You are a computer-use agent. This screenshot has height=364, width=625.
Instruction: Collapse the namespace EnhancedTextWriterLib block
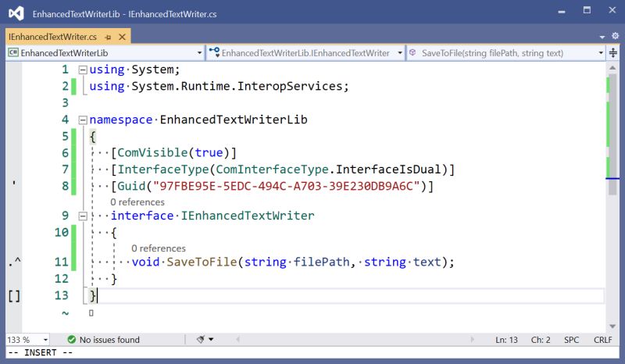(x=83, y=120)
